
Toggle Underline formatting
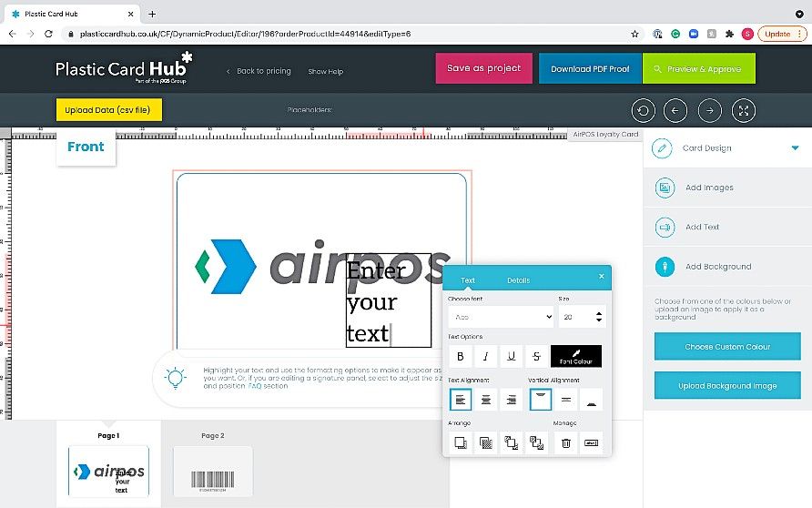click(511, 356)
